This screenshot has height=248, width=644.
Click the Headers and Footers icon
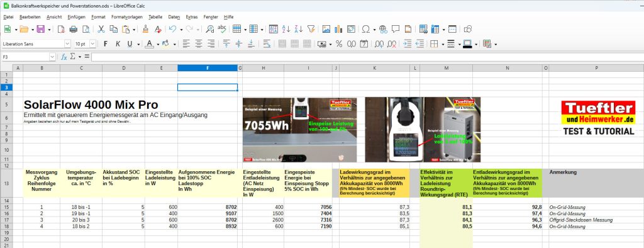(408, 29)
